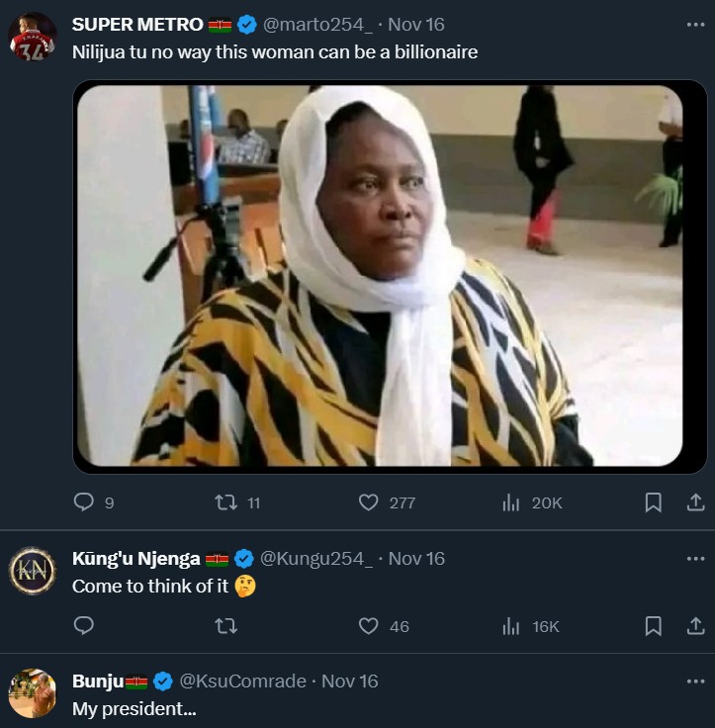Open more options for Kũng'u Njenga's comment
This screenshot has height=728, width=715.
click(695, 558)
